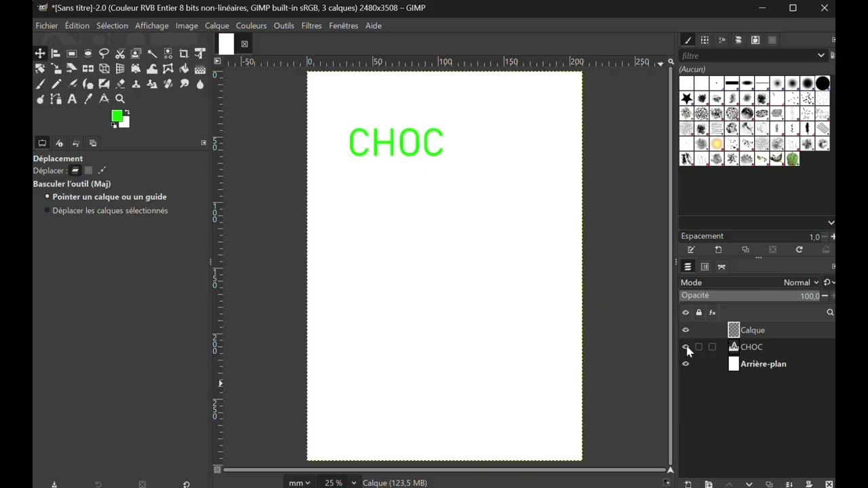868x488 pixels.
Task: Toggle the first lock checkbox on CHOC layer
Action: point(698,347)
